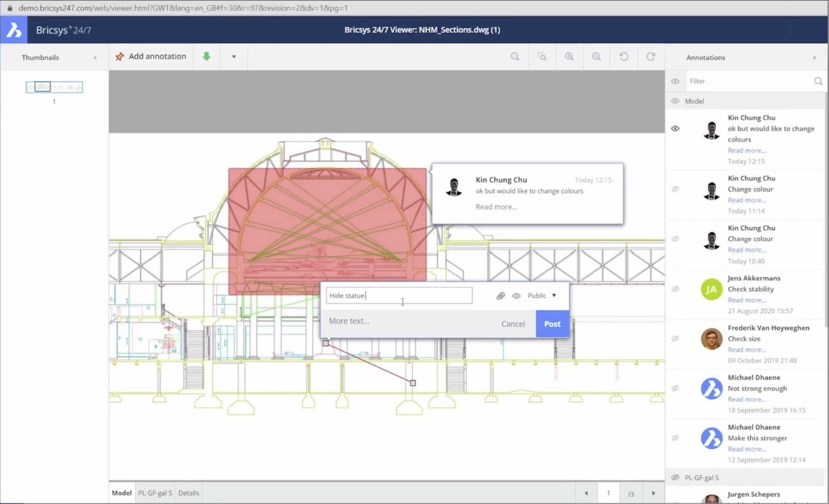Open the Public visibility dropdown
Screen dimensions: 829x504
[542, 296]
